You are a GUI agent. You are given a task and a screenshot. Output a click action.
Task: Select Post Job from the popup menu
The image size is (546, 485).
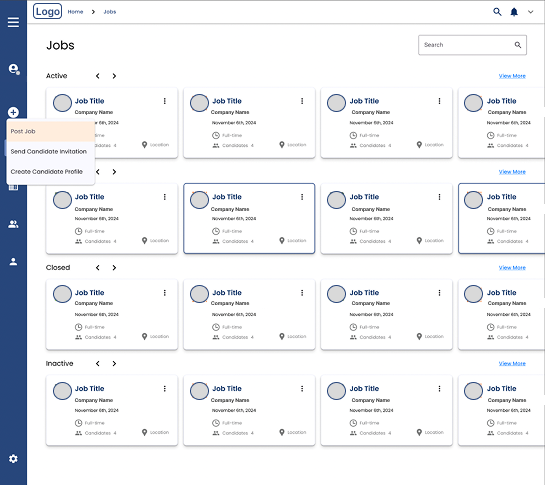(x=50, y=131)
